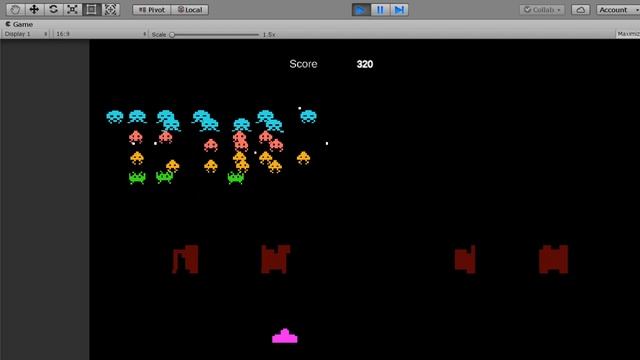Open the cloud Services button

point(580,10)
